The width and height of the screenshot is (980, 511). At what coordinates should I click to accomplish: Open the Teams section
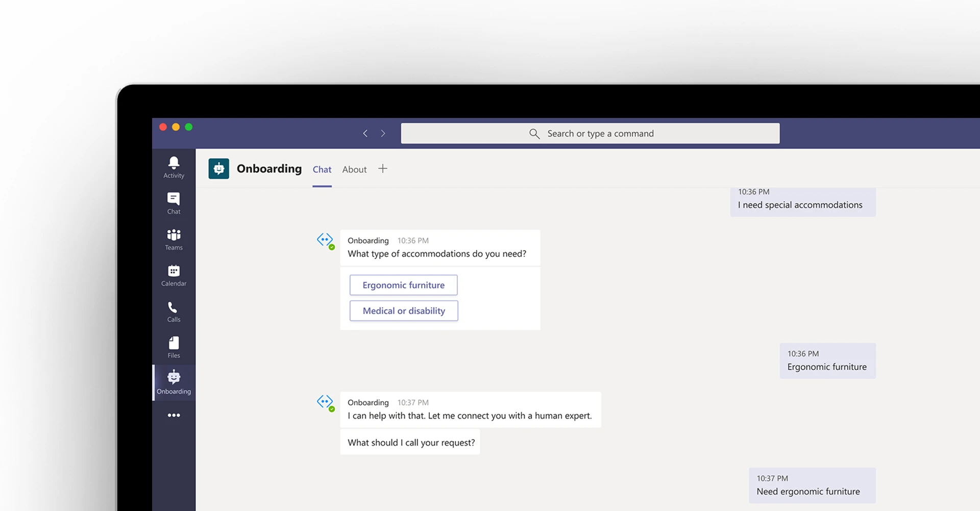(x=174, y=238)
